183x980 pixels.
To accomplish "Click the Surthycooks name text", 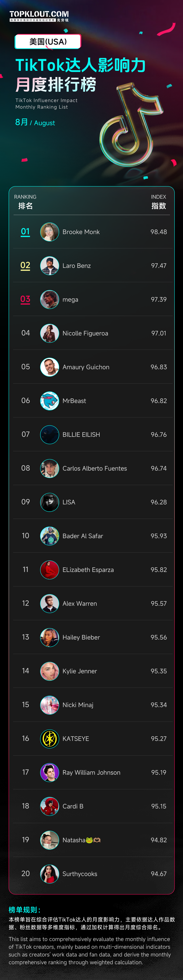I will pyautogui.click(x=80, y=874).
